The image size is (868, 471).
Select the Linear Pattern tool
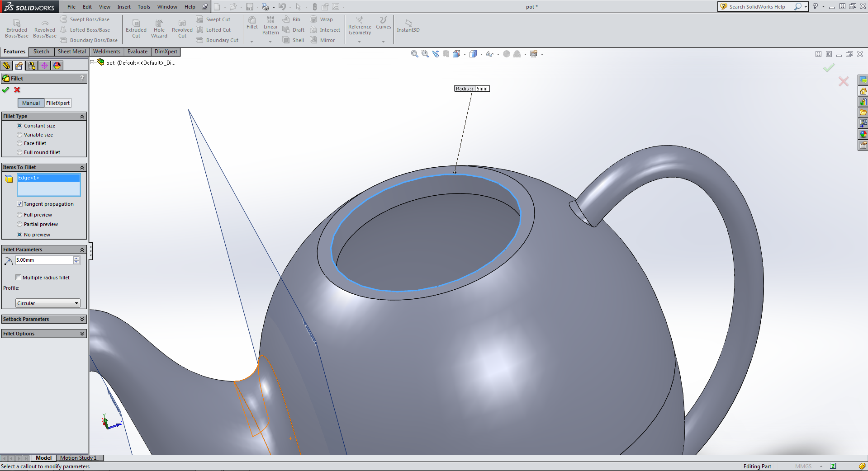(270, 25)
